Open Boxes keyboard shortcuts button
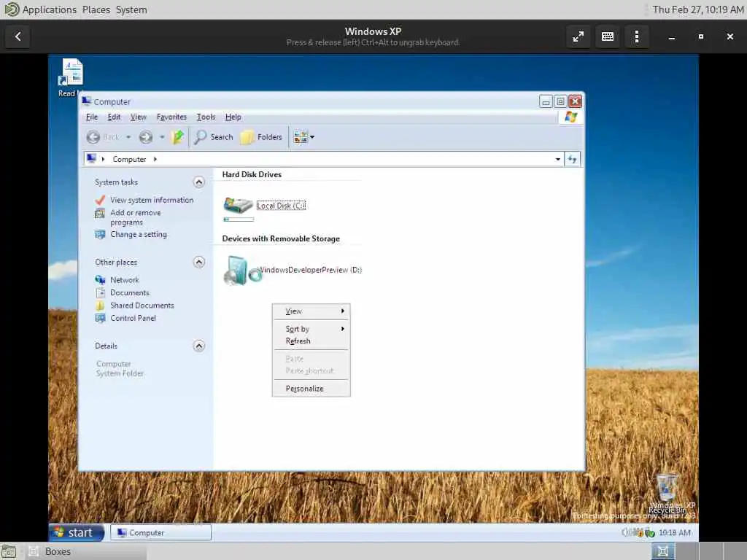This screenshot has width=747, height=560. tap(608, 36)
